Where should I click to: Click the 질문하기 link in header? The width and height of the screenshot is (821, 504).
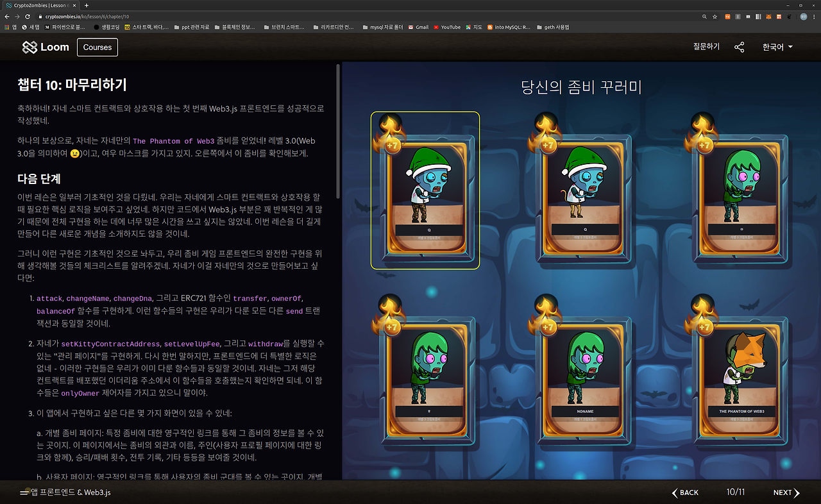706,47
